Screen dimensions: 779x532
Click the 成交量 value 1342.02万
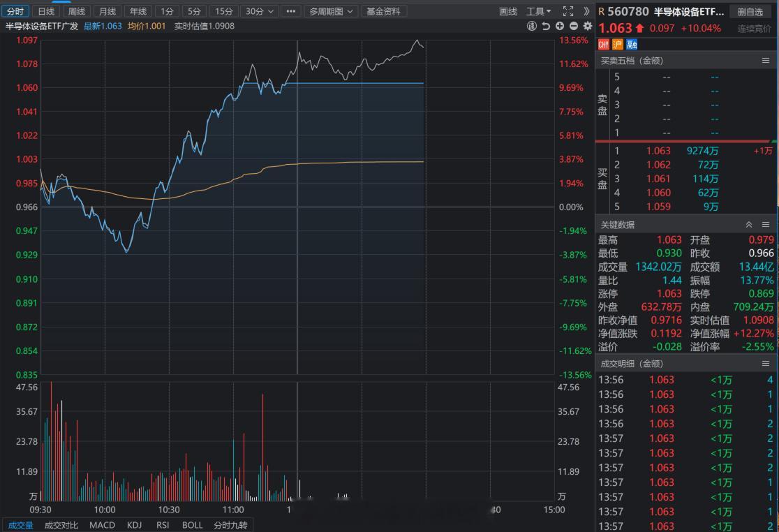tap(658, 267)
